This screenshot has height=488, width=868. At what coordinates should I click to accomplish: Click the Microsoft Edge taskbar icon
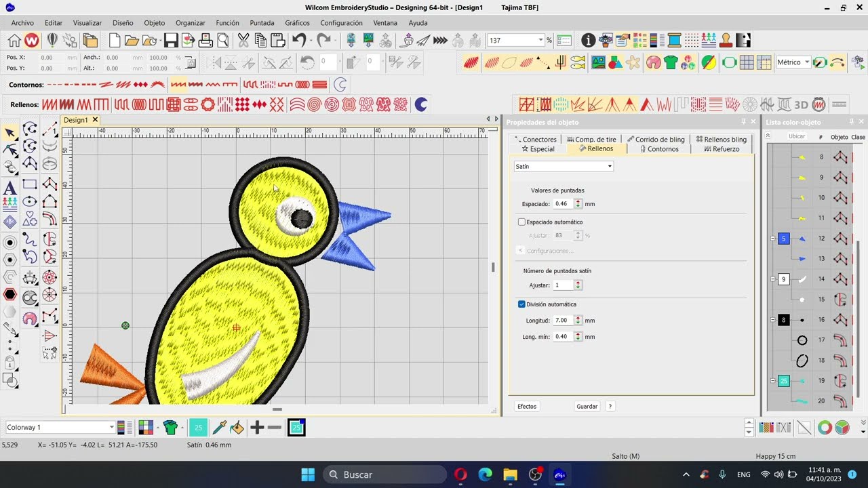[485, 474]
